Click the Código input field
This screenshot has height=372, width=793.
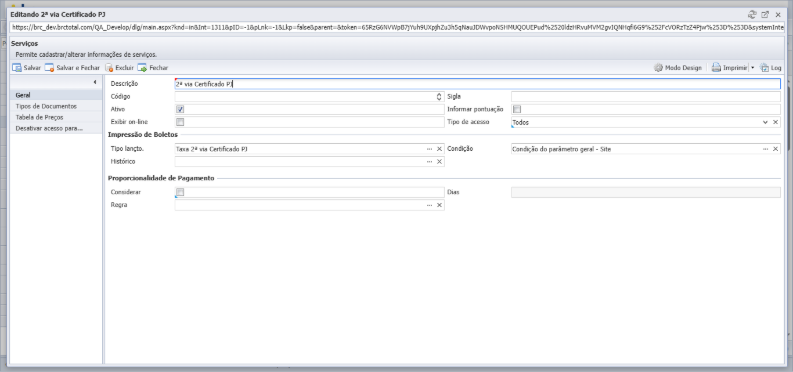[305, 97]
